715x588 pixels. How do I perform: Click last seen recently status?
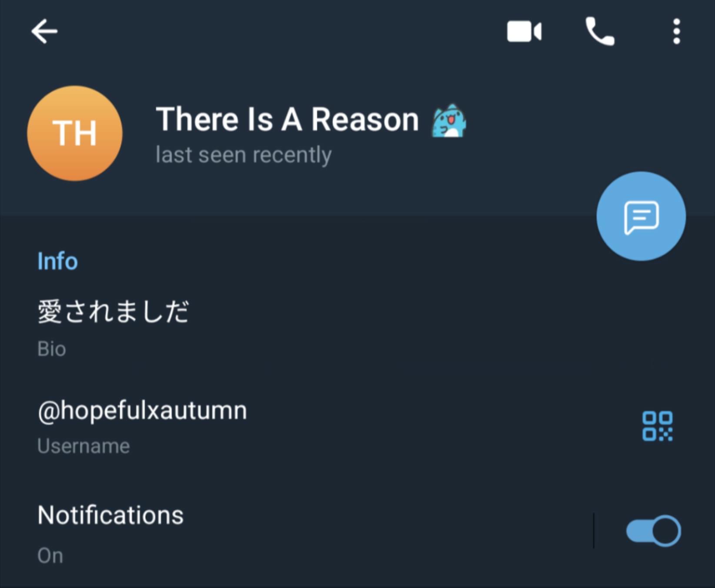pyautogui.click(x=244, y=155)
